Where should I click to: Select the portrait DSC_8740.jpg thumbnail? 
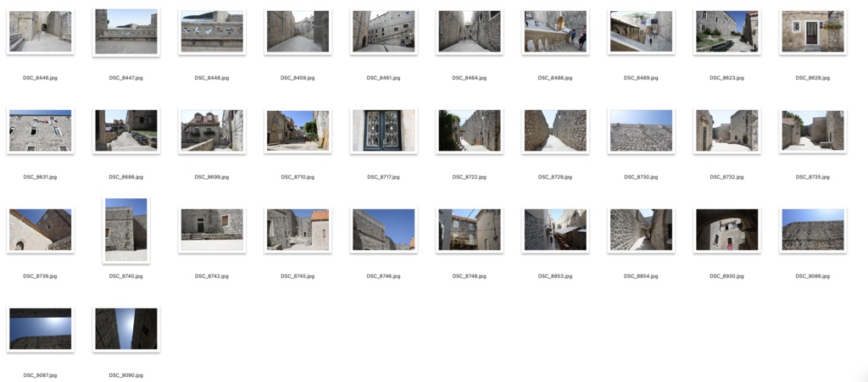click(125, 230)
